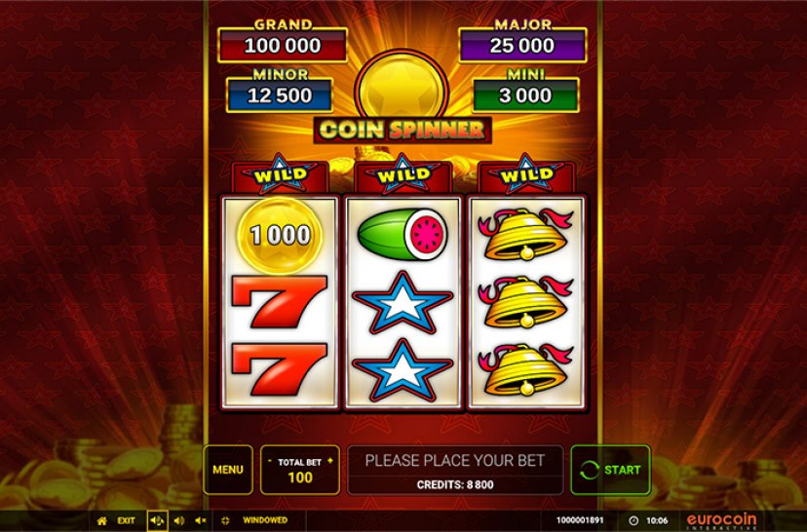This screenshot has height=532, width=807.
Task: Mute all sound with the crossed speaker
Action: pos(201,520)
